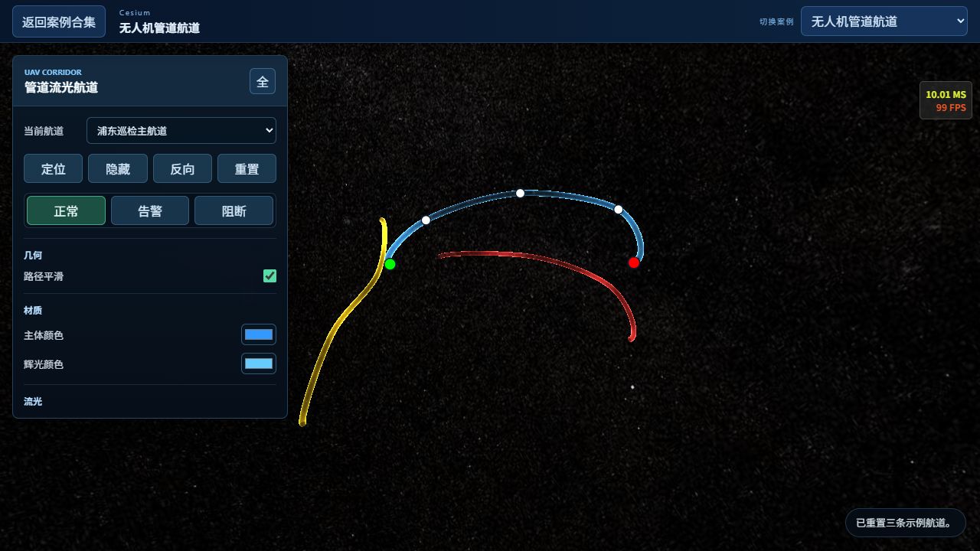Open the 切换案例 dropdown
980x551 pixels.
(x=884, y=21)
